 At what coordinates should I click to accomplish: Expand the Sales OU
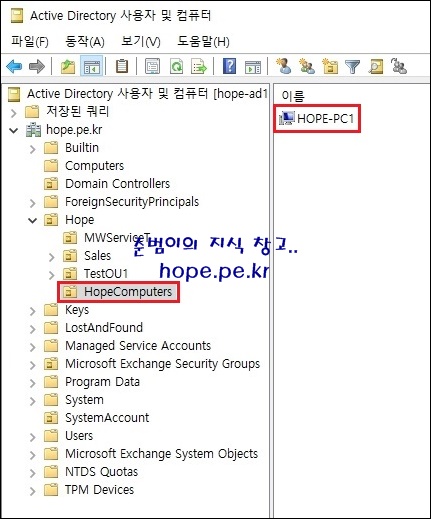[51, 257]
